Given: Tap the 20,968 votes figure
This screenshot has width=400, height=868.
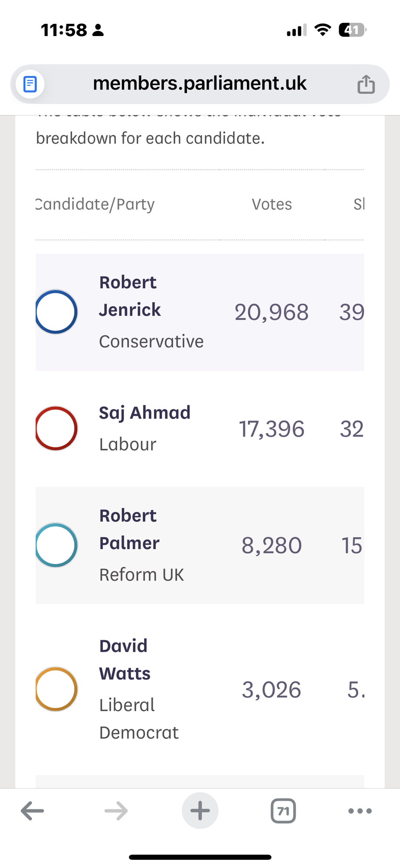Looking at the screenshot, I should [x=272, y=312].
